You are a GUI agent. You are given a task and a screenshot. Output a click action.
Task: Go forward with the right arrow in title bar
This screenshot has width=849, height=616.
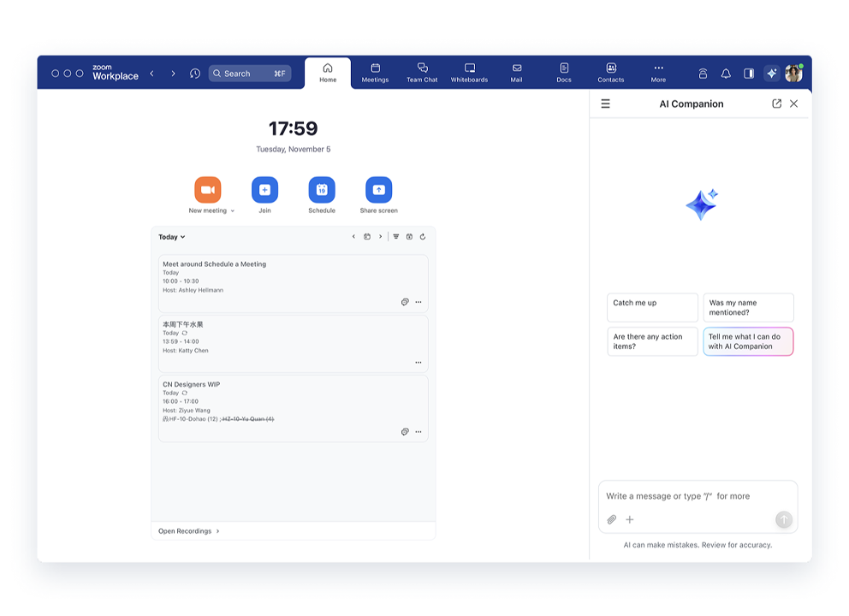(x=173, y=74)
